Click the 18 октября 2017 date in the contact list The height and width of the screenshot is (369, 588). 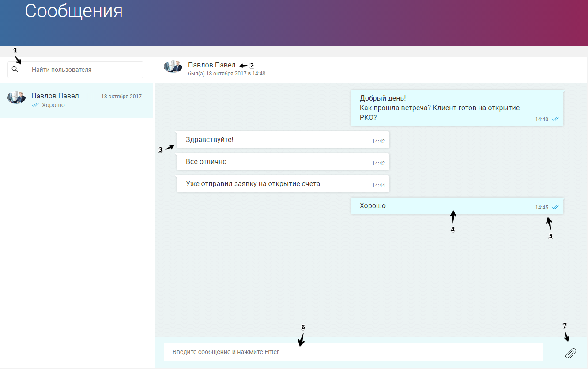pyautogui.click(x=121, y=97)
